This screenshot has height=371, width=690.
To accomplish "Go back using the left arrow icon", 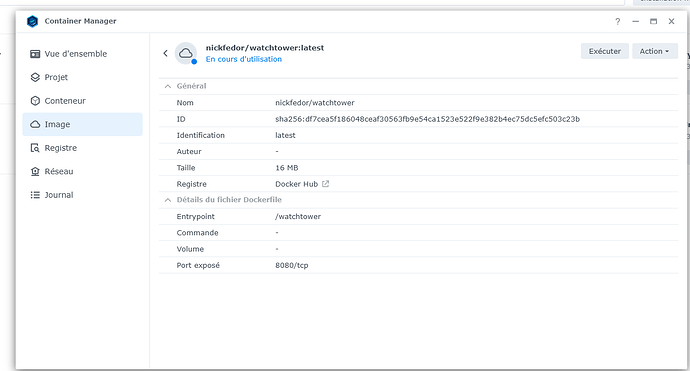I will [165, 53].
